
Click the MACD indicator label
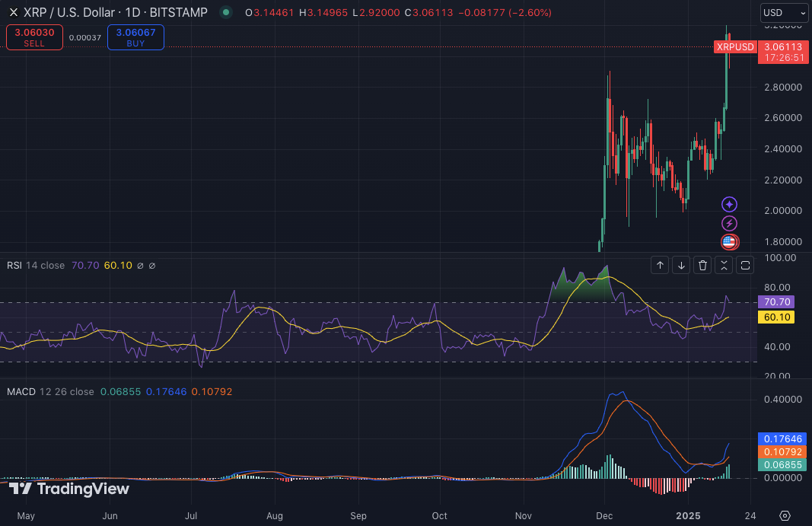pos(21,392)
